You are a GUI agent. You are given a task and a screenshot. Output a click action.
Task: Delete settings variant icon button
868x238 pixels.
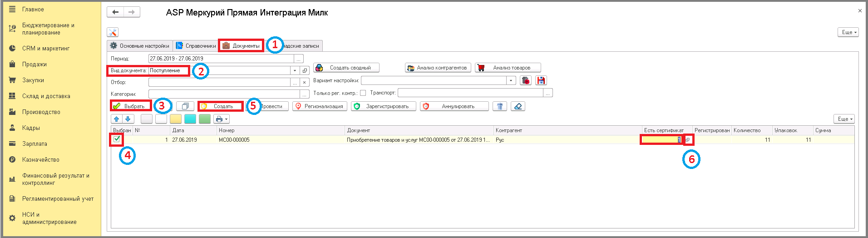coord(526,80)
